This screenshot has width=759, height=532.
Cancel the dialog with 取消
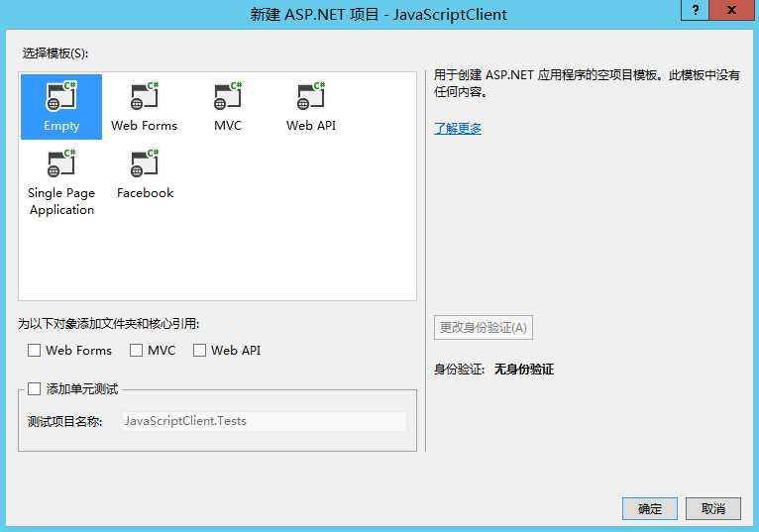713,509
